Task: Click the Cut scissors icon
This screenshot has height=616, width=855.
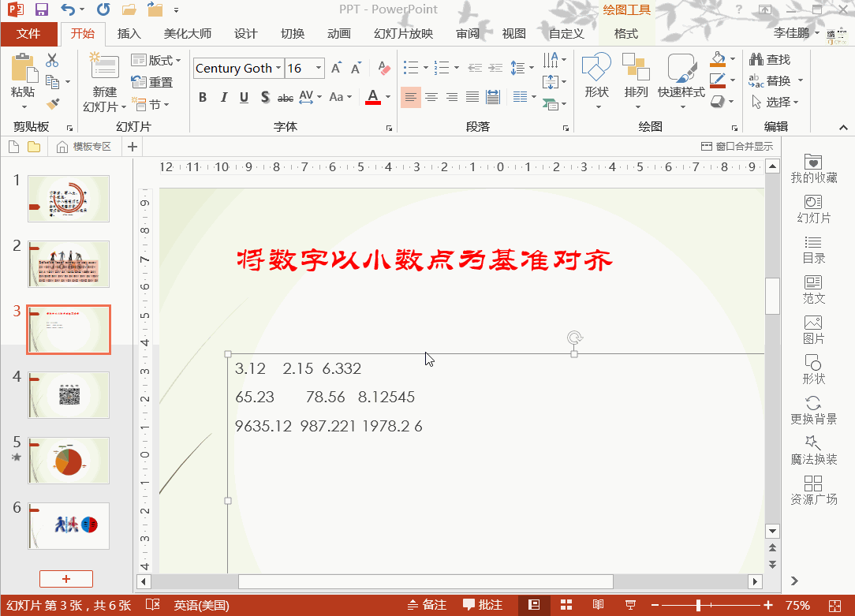Action: pyautogui.click(x=52, y=60)
